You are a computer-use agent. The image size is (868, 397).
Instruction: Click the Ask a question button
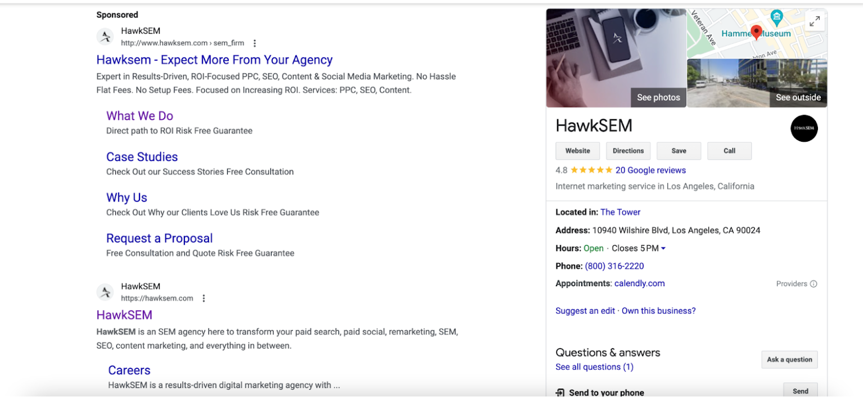789,360
